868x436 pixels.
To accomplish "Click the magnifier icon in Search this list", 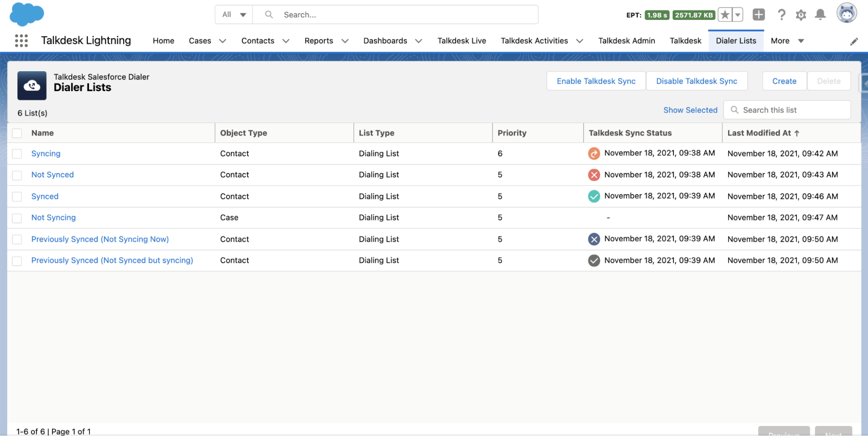I will tap(734, 110).
